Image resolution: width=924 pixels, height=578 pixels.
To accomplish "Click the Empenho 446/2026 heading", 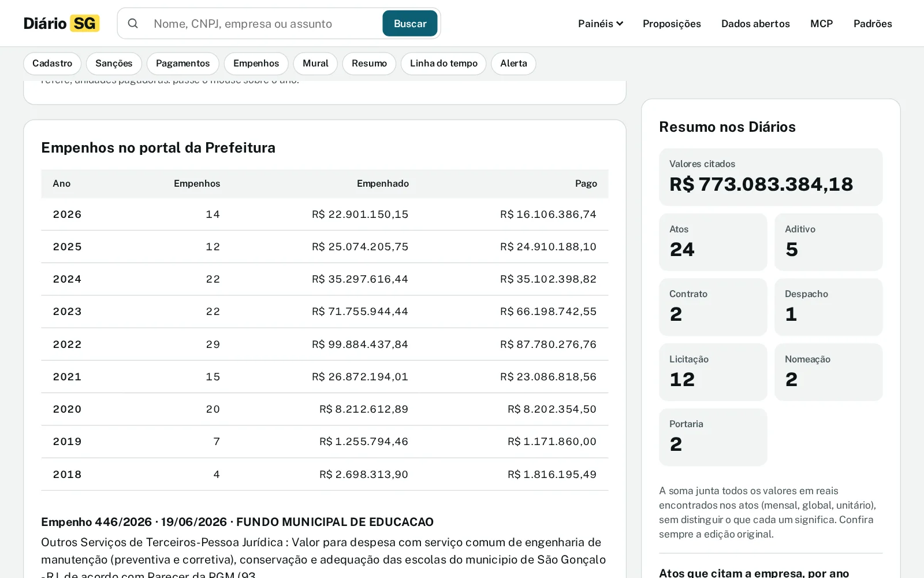I will tap(237, 522).
